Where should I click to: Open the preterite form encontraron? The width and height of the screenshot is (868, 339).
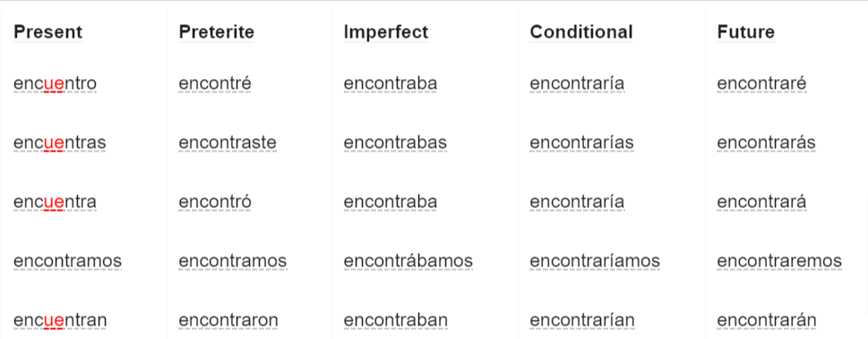(228, 320)
